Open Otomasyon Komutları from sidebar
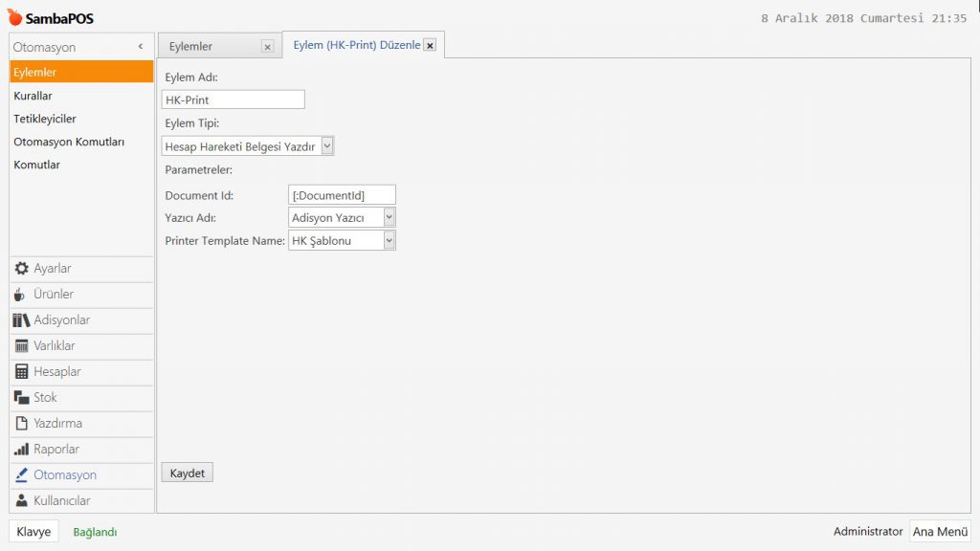Viewport: 980px width, 551px height. (69, 142)
